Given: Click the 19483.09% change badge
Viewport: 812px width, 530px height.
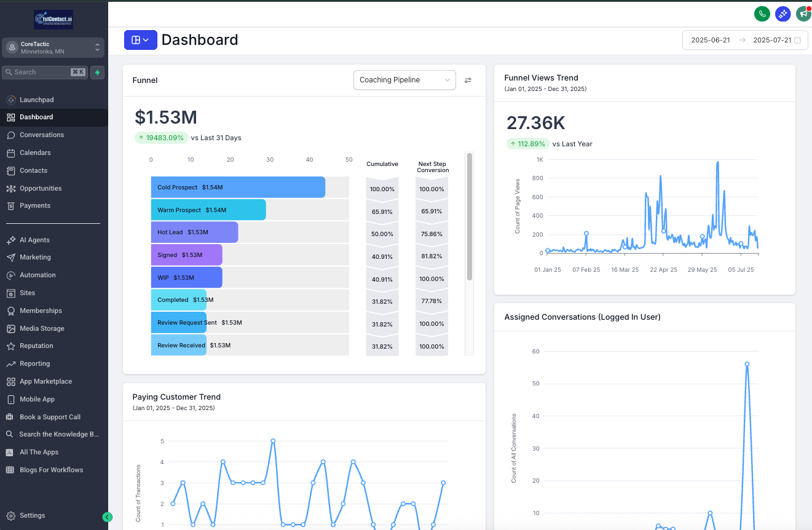Looking at the screenshot, I should 160,138.
